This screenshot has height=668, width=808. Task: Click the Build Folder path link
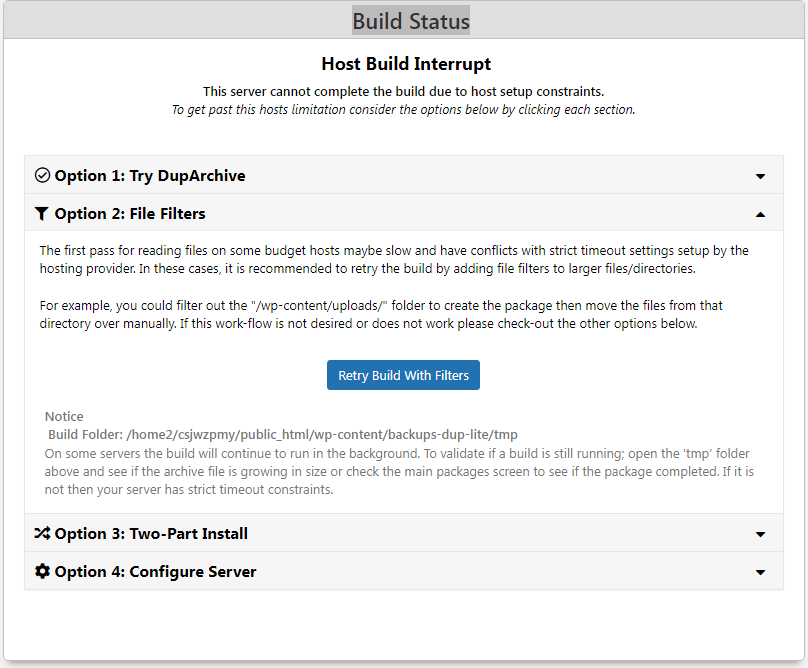[x=330, y=435]
